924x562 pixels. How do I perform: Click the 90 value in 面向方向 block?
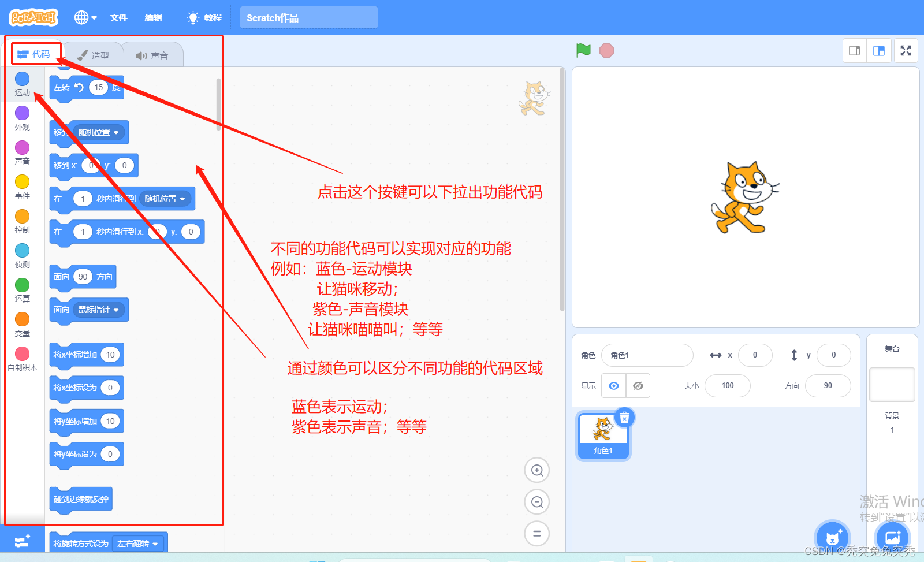click(x=83, y=277)
